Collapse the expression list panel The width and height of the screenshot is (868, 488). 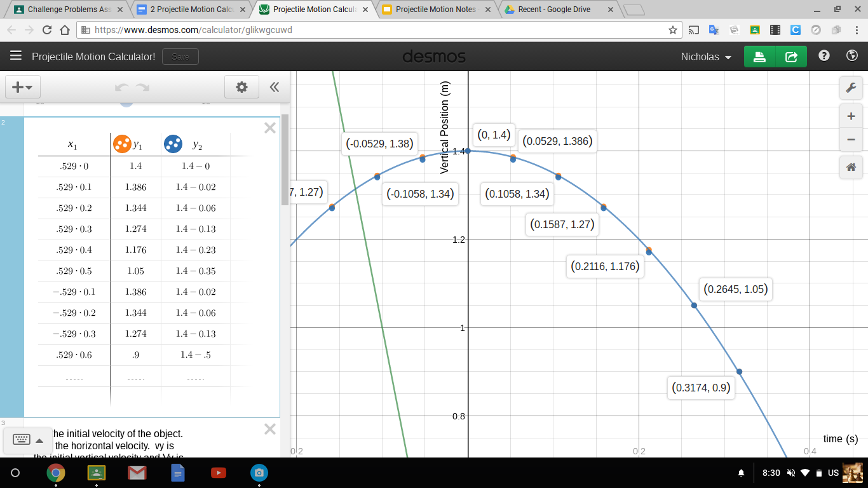tap(275, 87)
